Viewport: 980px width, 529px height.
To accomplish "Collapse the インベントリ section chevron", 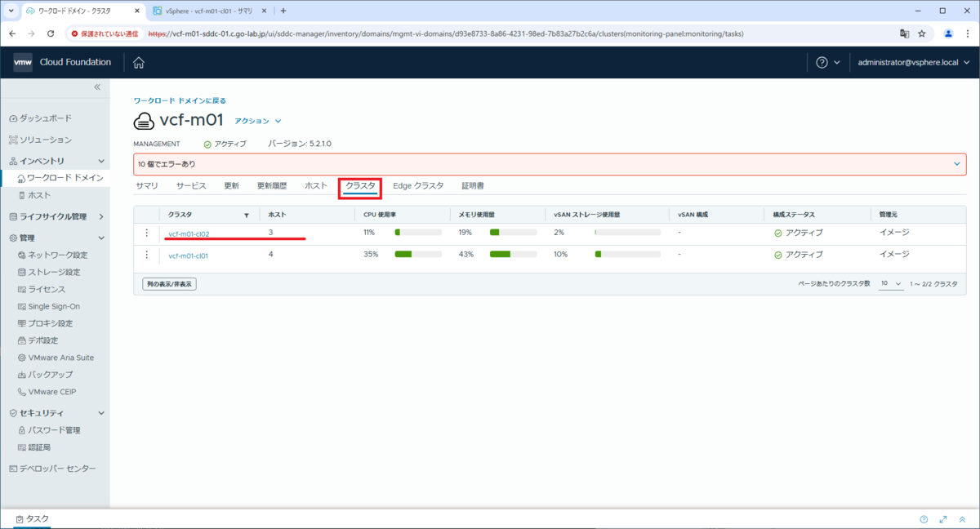I will 101,161.
